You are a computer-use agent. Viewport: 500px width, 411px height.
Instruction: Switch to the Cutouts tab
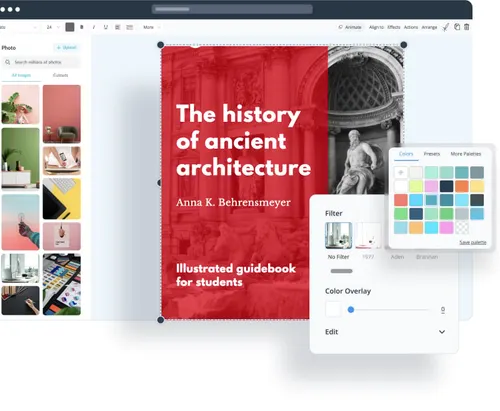point(60,75)
